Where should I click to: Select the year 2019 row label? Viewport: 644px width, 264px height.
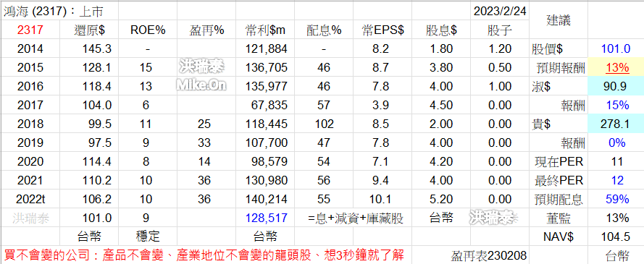[x=30, y=142]
